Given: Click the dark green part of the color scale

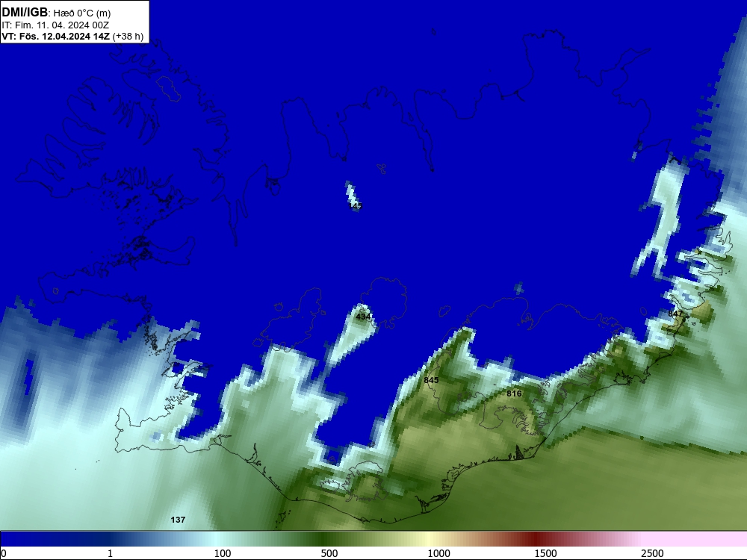Looking at the screenshot, I should (324, 539).
